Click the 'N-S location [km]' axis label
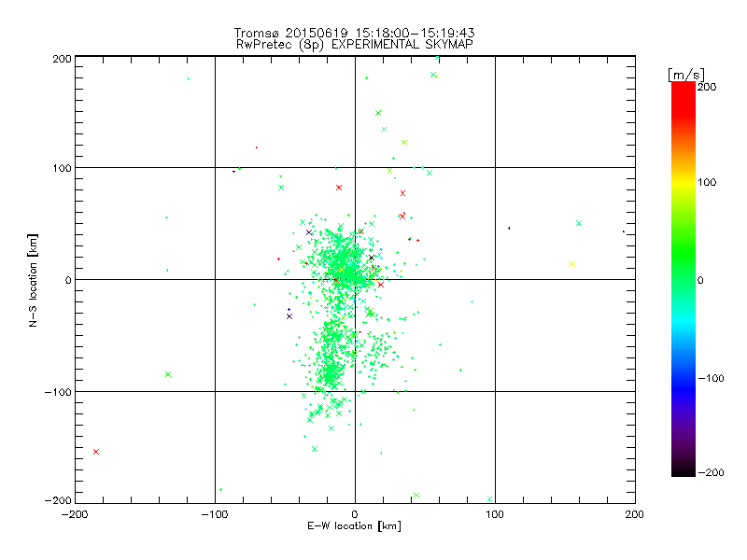 pyautogui.click(x=33, y=281)
